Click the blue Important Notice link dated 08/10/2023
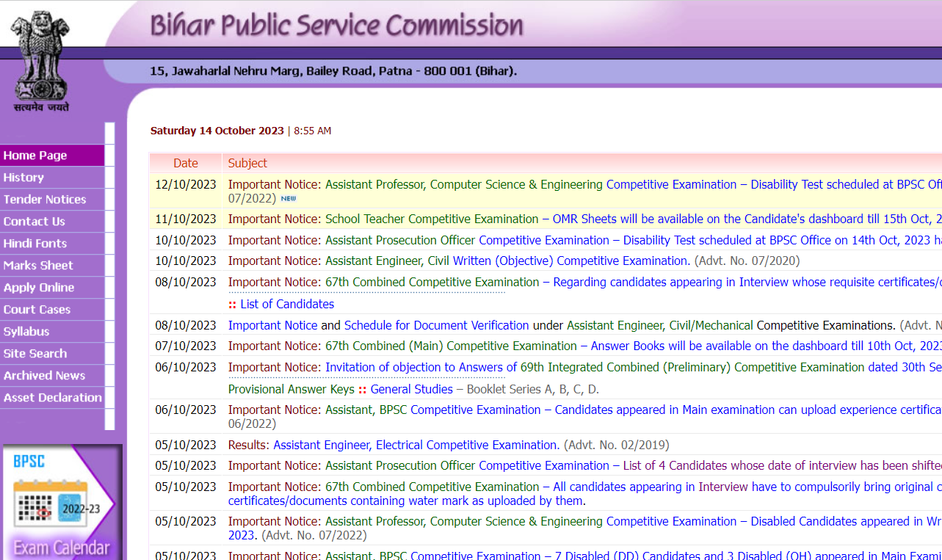The width and height of the screenshot is (942, 560). pyautogui.click(x=272, y=326)
